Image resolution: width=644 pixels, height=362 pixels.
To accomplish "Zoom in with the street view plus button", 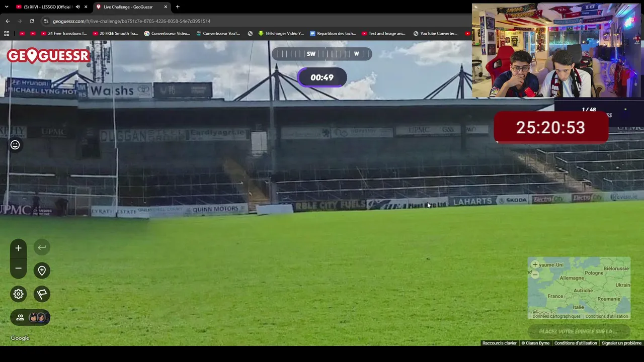I will (x=18, y=248).
